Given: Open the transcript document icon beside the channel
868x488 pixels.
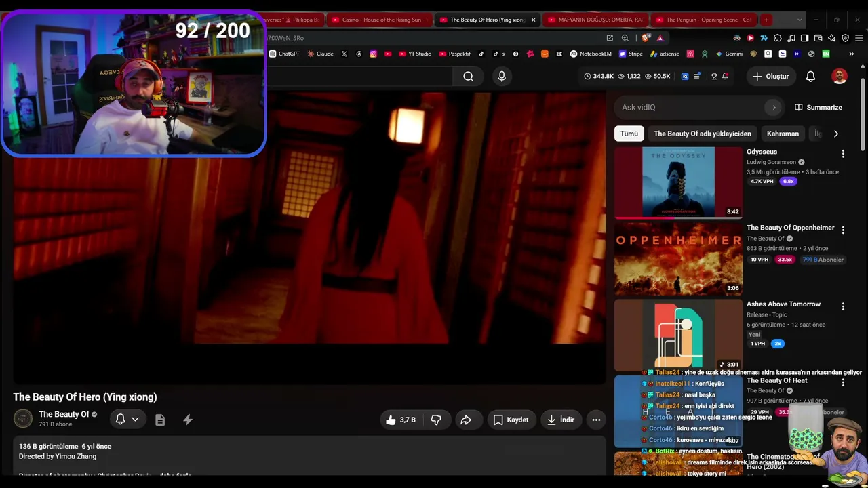Looking at the screenshot, I should [160, 420].
